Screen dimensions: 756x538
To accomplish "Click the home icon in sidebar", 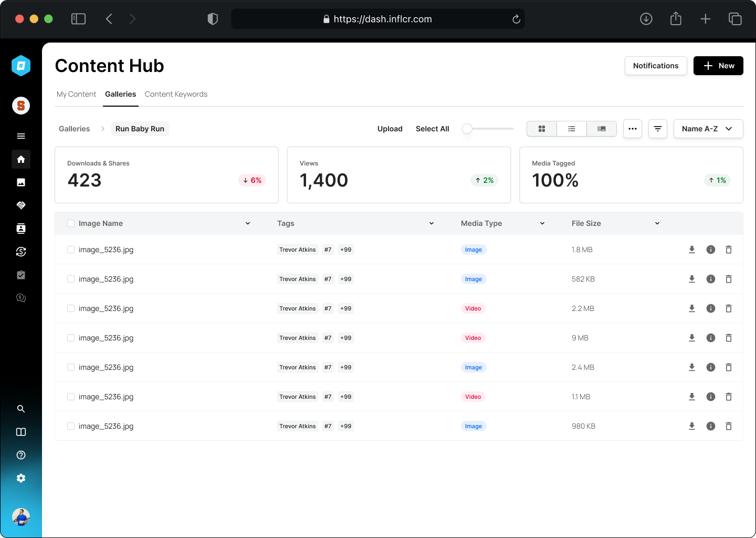I will pyautogui.click(x=21, y=159).
